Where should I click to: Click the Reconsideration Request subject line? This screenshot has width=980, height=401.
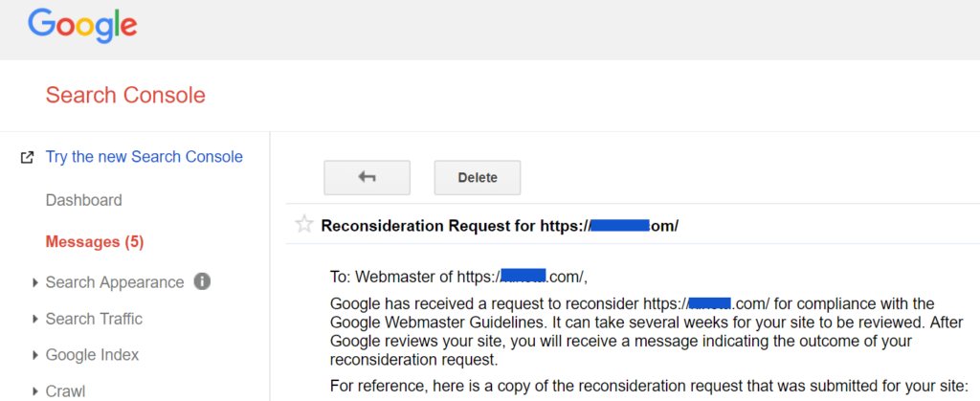coord(500,226)
